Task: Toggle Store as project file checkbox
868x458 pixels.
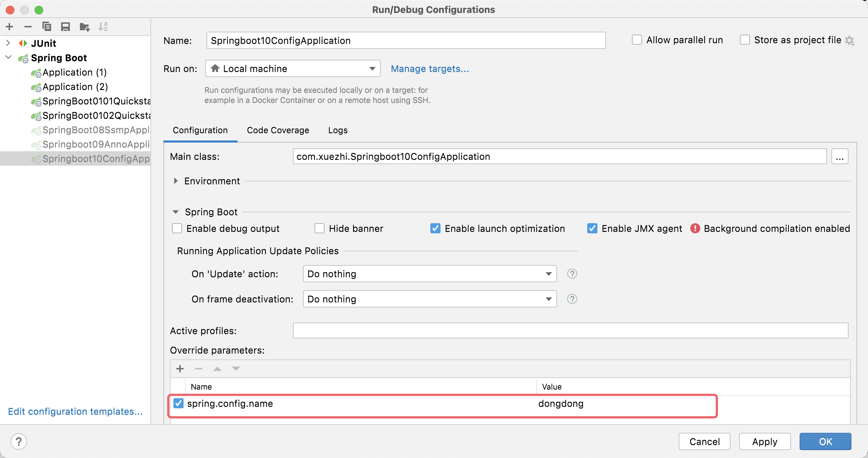Action: pyautogui.click(x=745, y=40)
